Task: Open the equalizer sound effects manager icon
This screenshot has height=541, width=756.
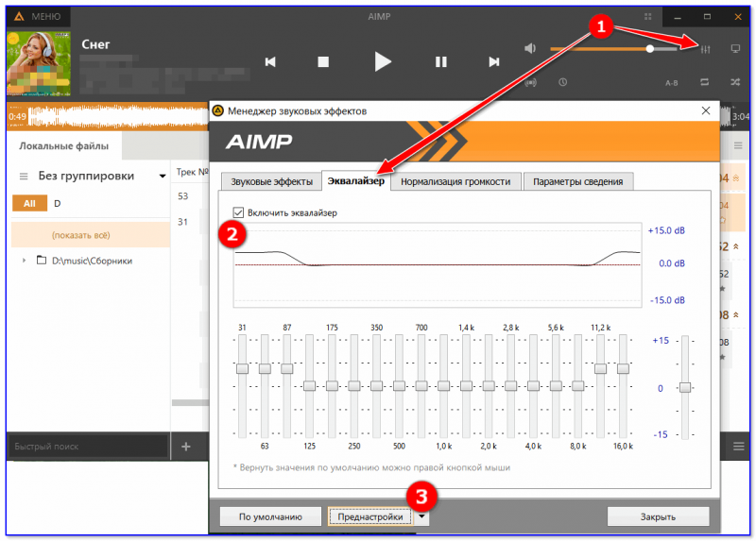Action: pos(706,48)
